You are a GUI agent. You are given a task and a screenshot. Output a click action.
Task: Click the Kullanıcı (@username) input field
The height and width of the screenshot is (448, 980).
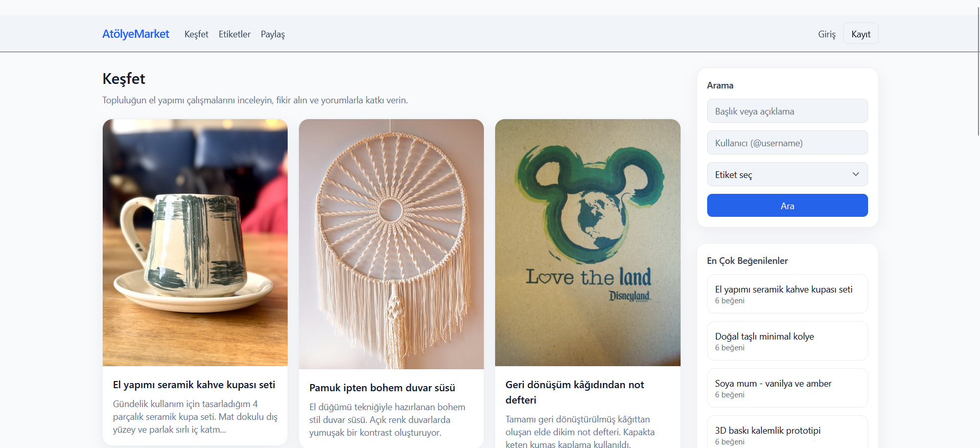pyautogui.click(x=787, y=143)
